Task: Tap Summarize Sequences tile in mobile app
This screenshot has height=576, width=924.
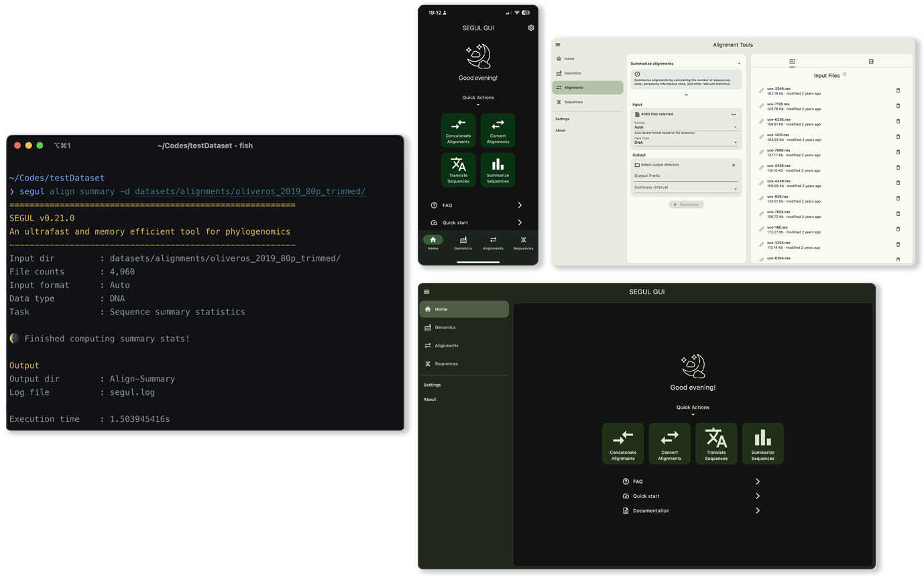Action: coord(498,170)
